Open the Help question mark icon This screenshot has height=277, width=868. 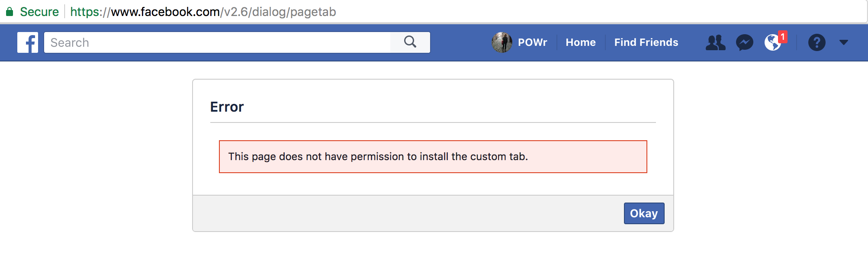[817, 42]
